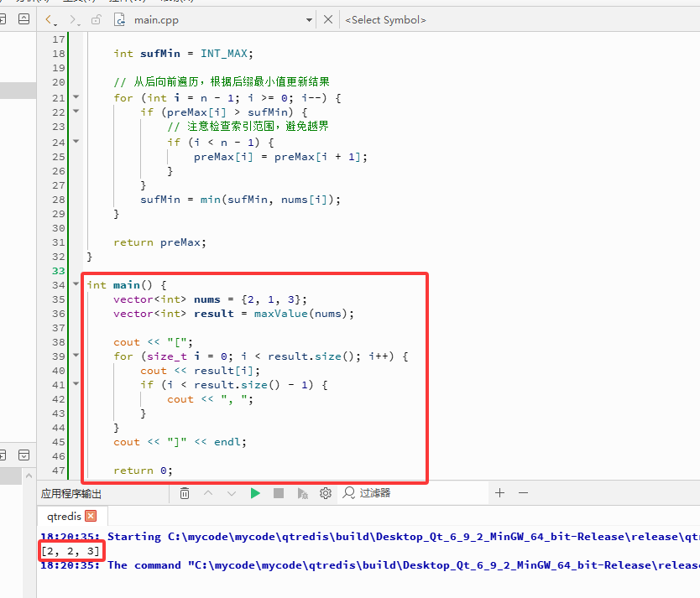Viewport: 700px width, 598px height.
Task: Attach debugger to the running application
Action: click(x=303, y=493)
